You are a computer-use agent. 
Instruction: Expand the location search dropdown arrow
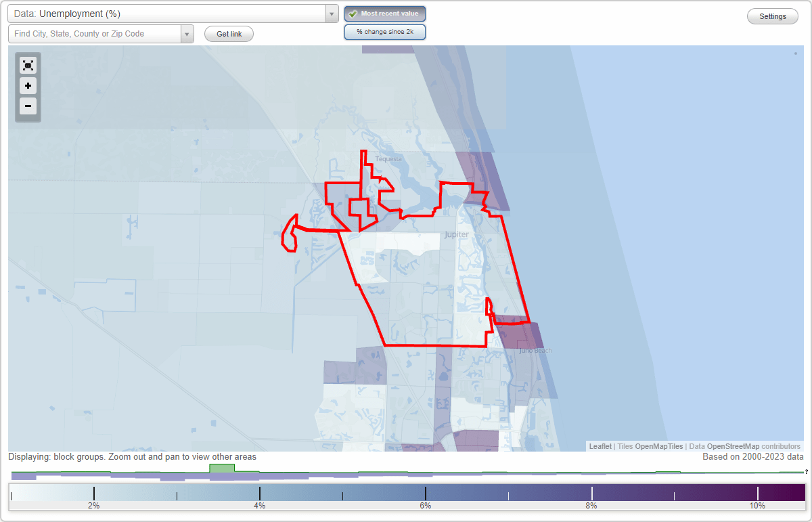(x=187, y=34)
